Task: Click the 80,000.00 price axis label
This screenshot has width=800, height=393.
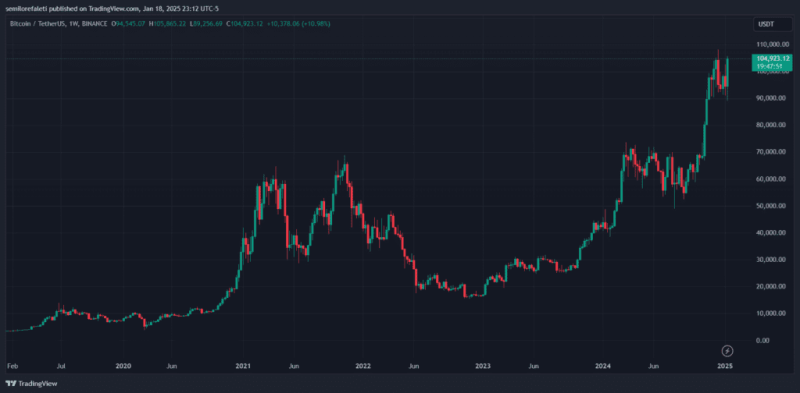Action: click(772, 125)
